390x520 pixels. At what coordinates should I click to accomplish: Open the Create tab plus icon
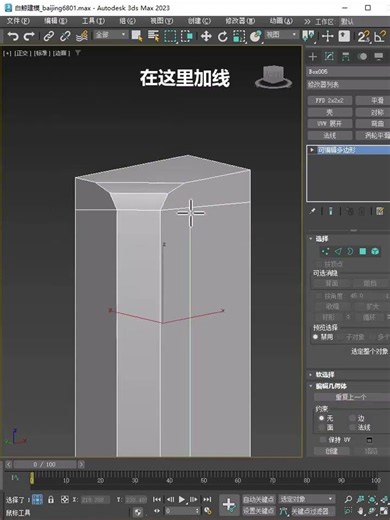point(313,56)
